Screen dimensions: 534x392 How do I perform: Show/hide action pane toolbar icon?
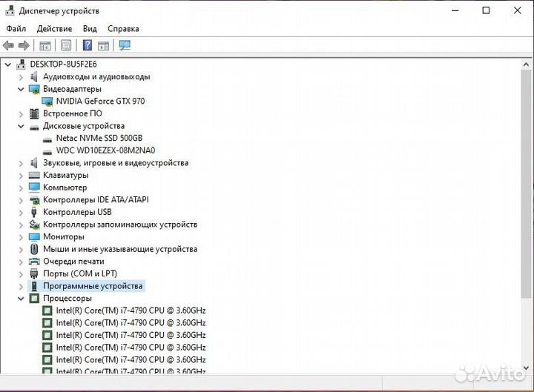(x=103, y=45)
